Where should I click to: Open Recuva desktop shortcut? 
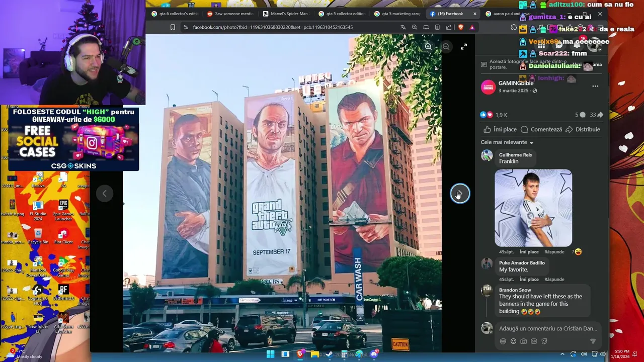click(x=38, y=180)
